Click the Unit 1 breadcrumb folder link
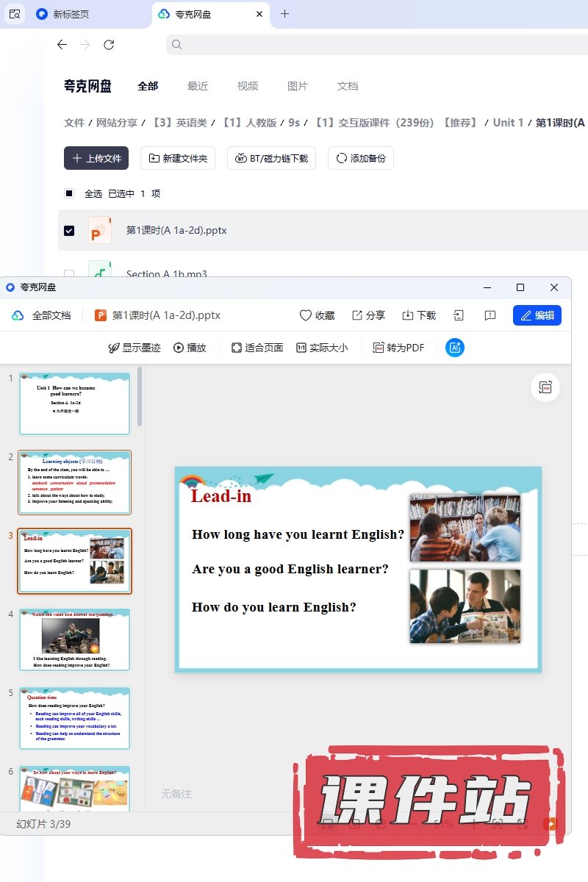 click(x=509, y=123)
